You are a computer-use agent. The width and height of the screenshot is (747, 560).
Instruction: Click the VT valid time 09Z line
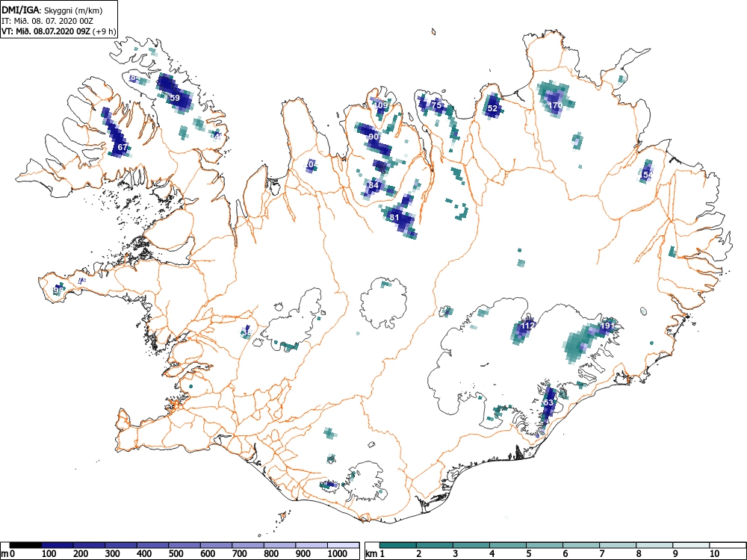58,31
